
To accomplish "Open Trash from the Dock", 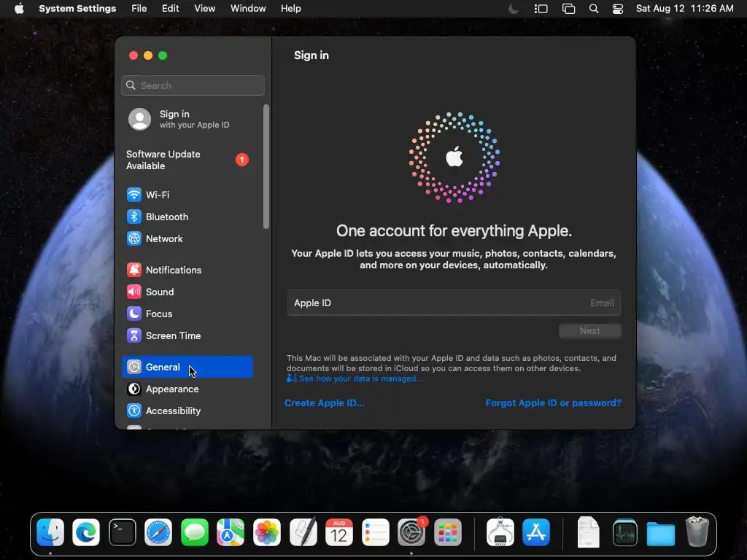I will pyautogui.click(x=697, y=532).
